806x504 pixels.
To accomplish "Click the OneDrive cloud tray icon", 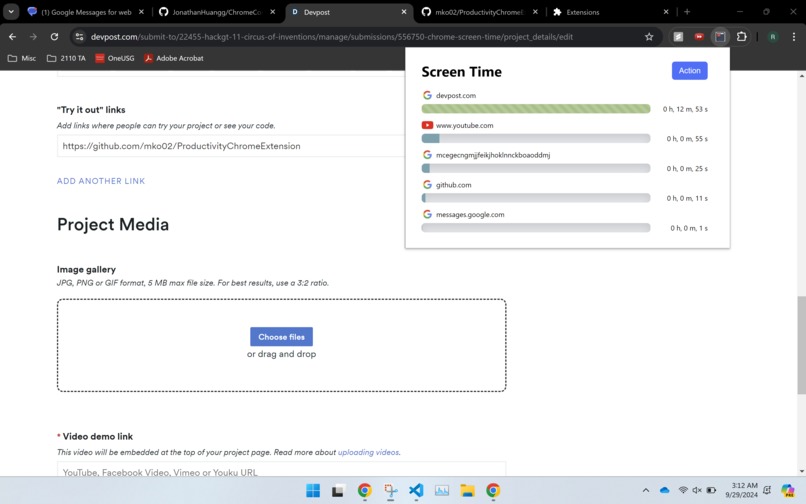I will 665,490.
